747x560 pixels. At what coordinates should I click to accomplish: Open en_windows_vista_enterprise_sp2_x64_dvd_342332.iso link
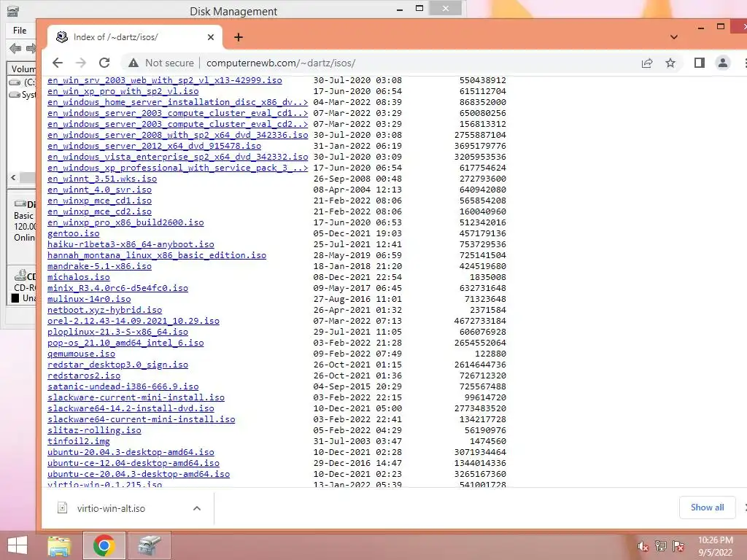pos(178,157)
